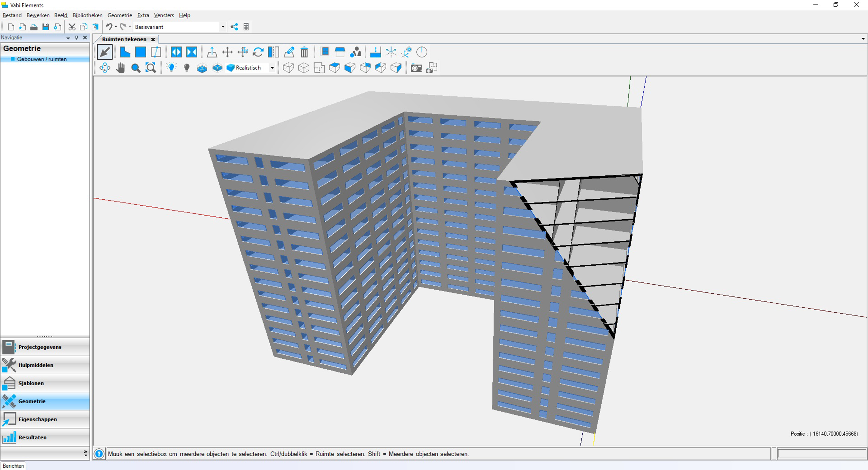This screenshot has height=470, width=868.
Task: Click the repair plaster icon
Action: click(289, 52)
